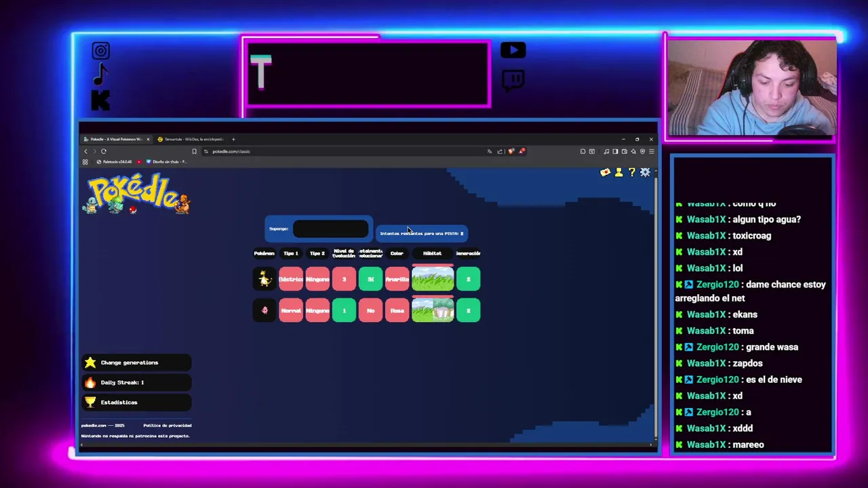Screen dimensions: 868x488
Task: Click the Hábitat column header
Action: pyautogui.click(x=433, y=253)
